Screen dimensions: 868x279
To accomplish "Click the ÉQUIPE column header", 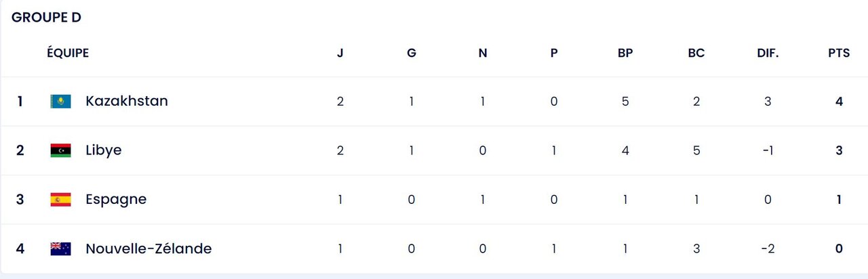I will [68, 53].
